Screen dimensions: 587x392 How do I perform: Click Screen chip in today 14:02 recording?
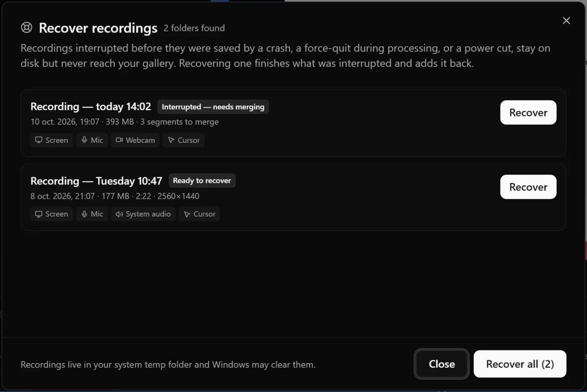tap(52, 140)
